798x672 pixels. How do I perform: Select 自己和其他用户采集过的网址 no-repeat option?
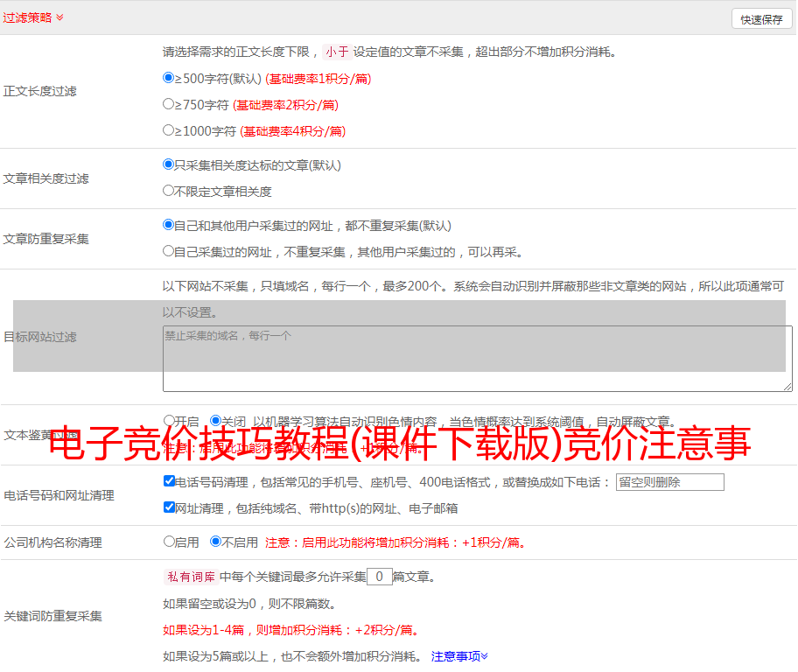(x=169, y=225)
